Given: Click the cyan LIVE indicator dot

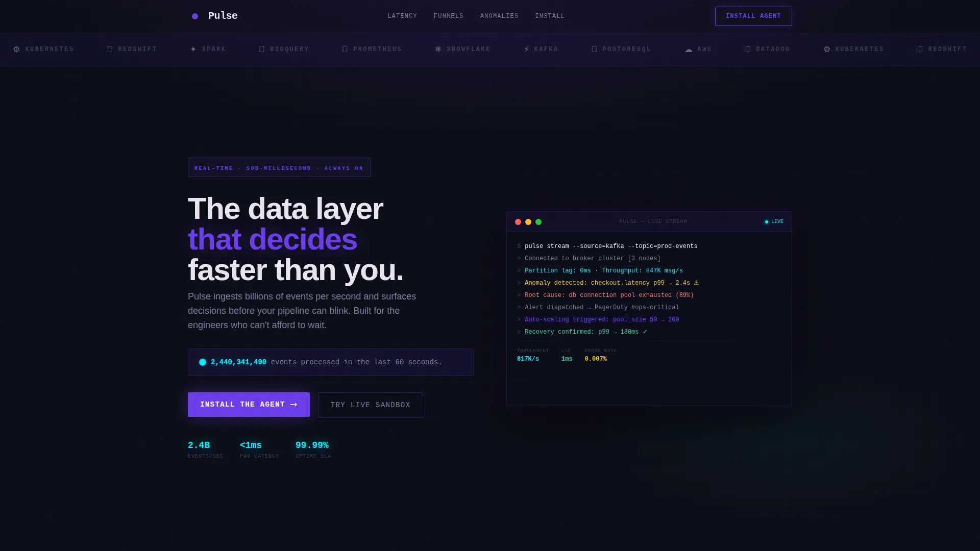Looking at the screenshot, I should pyautogui.click(x=766, y=222).
